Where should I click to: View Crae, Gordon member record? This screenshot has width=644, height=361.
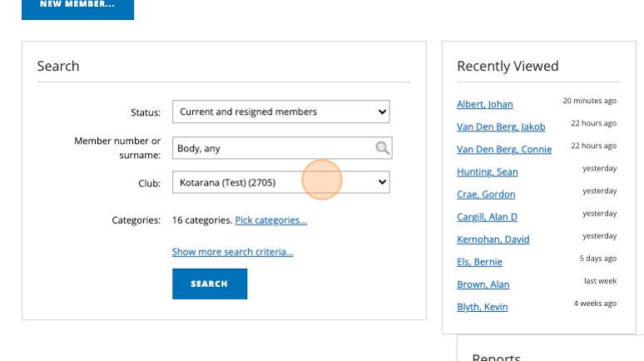point(486,195)
